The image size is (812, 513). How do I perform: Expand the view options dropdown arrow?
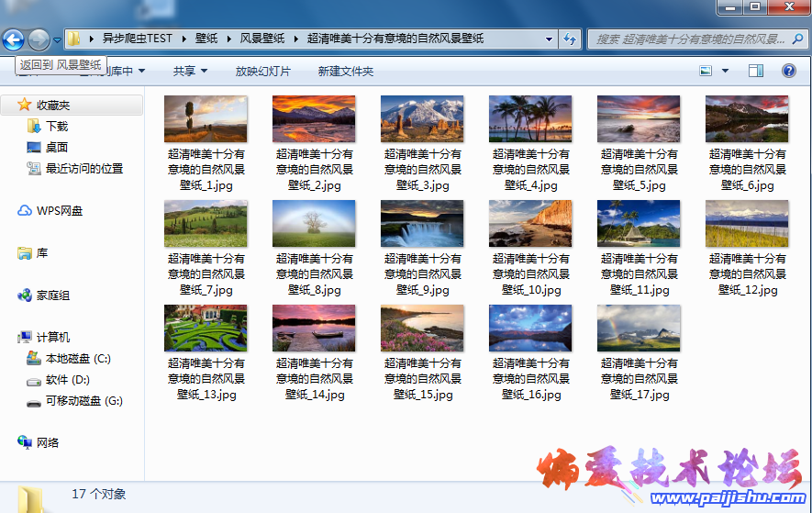[725, 71]
